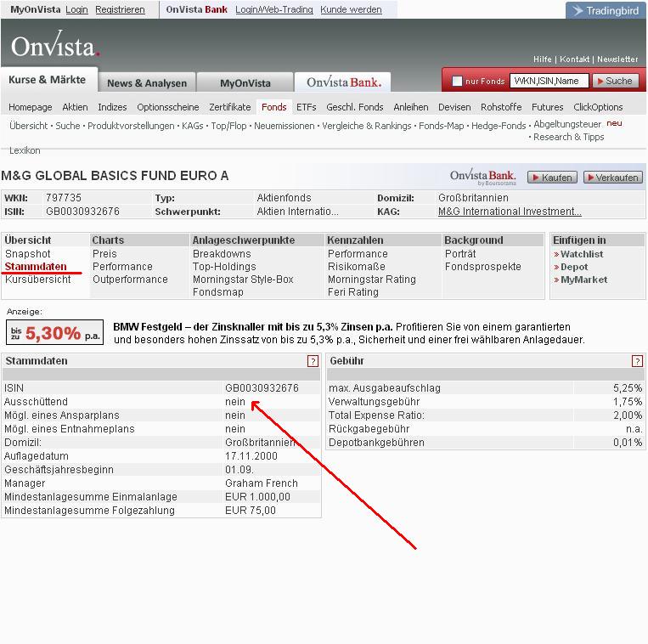Viewport: 648px width, 644px height.
Task: Click Login/Web-Trading link
Action: 274,9
